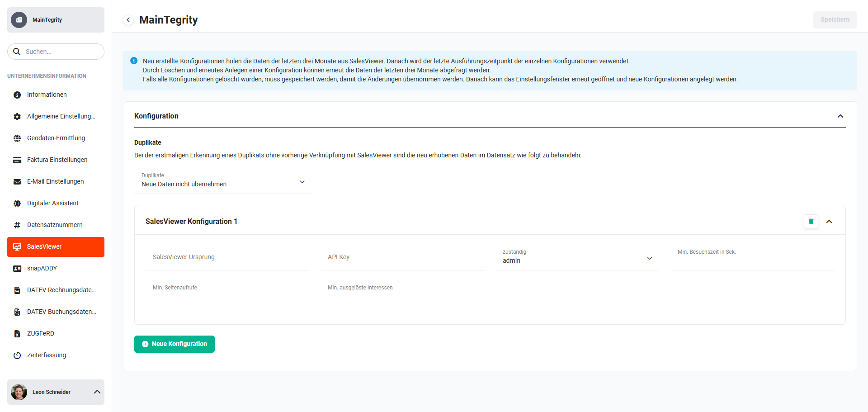Click the snapADDY contact card icon
The width and height of the screenshot is (868, 412).
point(17,269)
